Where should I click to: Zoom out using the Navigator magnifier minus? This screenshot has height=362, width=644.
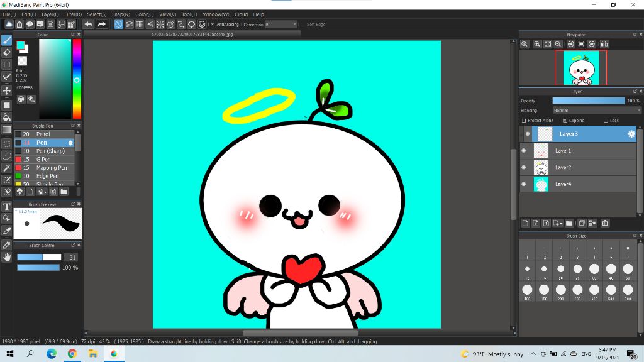click(558, 44)
